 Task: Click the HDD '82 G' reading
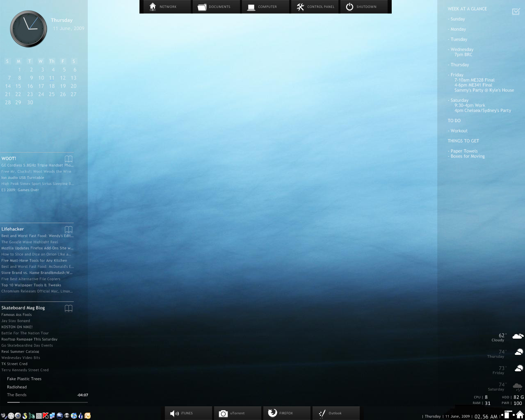[x=518, y=397]
